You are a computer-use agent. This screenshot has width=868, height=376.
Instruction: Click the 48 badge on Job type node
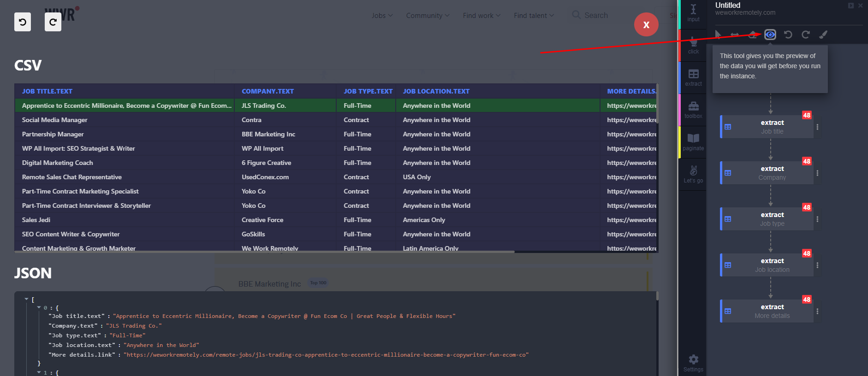[x=807, y=207]
